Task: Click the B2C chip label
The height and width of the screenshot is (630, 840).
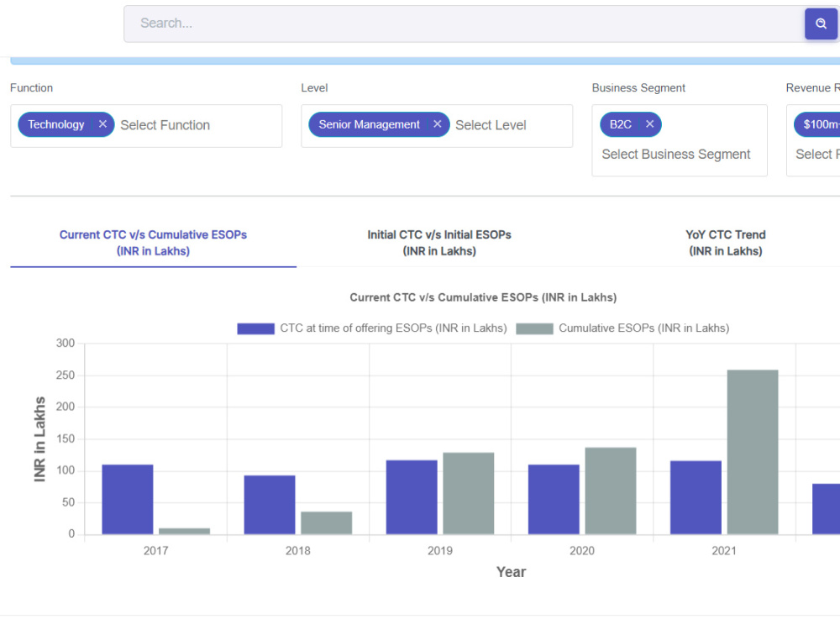Action: (x=621, y=124)
